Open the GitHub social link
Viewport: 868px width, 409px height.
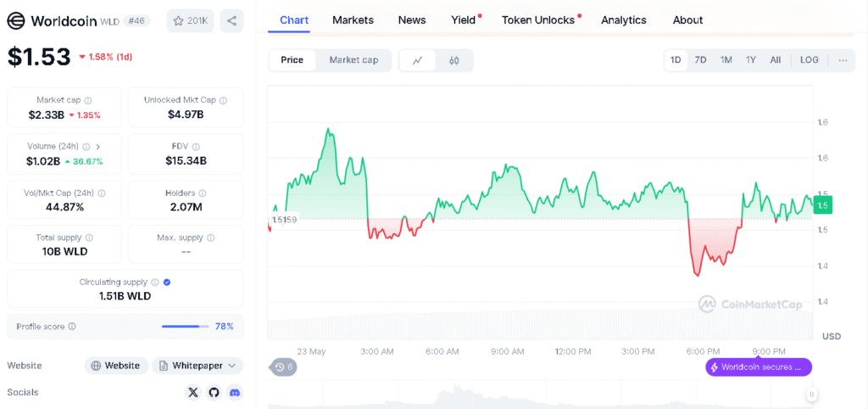coord(214,392)
